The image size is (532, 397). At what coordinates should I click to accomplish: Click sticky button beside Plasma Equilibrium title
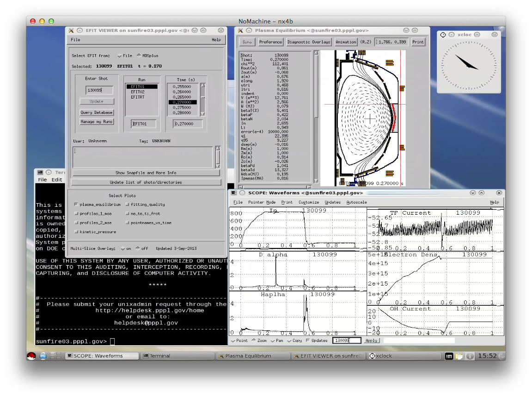click(249, 31)
